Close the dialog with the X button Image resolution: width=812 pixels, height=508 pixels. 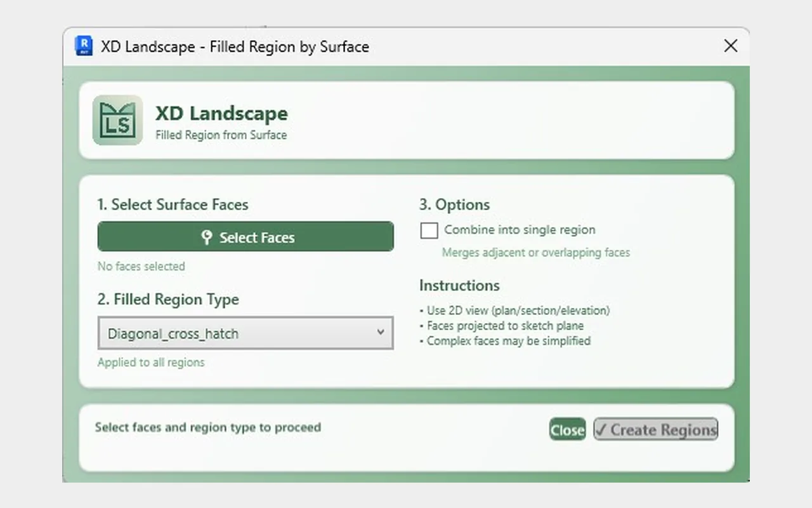[731, 46]
